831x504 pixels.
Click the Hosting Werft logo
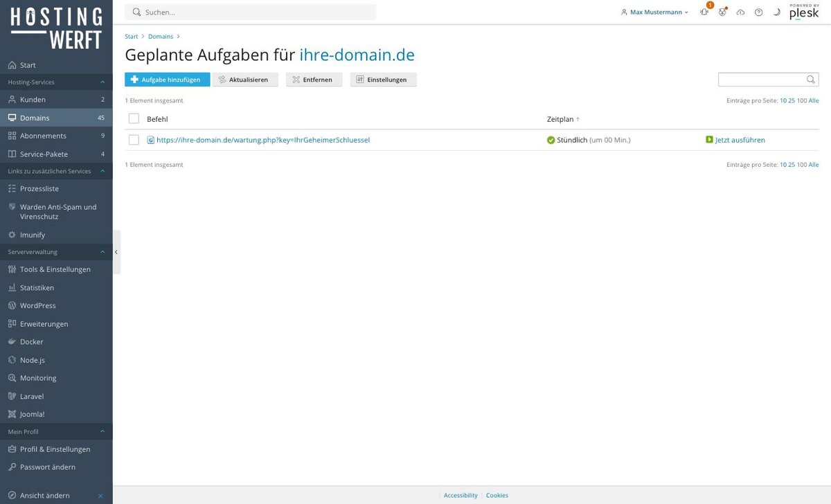56,28
